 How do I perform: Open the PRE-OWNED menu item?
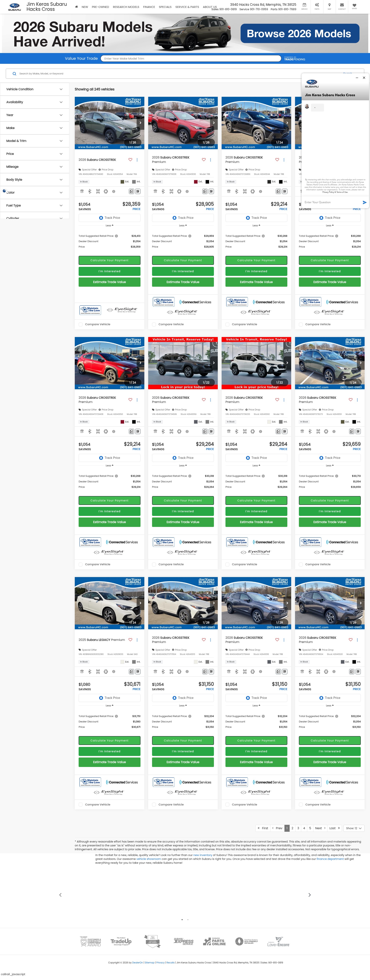tap(100, 7)
